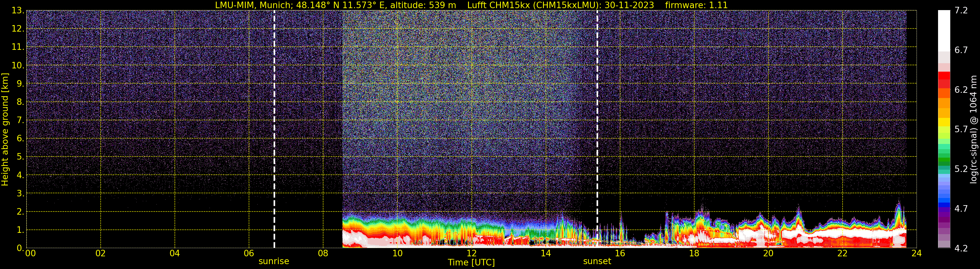Screen dimensions: 980x269
Task: Click the time axis tick label 24
Action: tap(917, 253)
